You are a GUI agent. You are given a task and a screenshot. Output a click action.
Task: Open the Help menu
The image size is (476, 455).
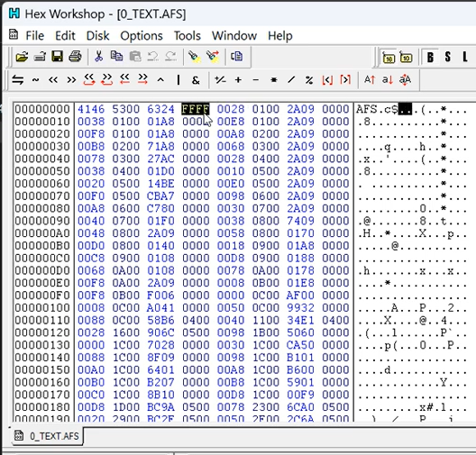(280, 36)
